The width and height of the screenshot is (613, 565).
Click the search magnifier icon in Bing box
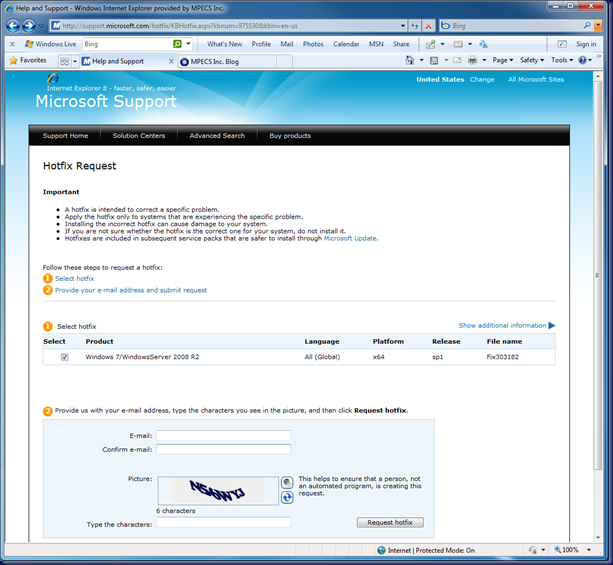click(x=587, y=25)
